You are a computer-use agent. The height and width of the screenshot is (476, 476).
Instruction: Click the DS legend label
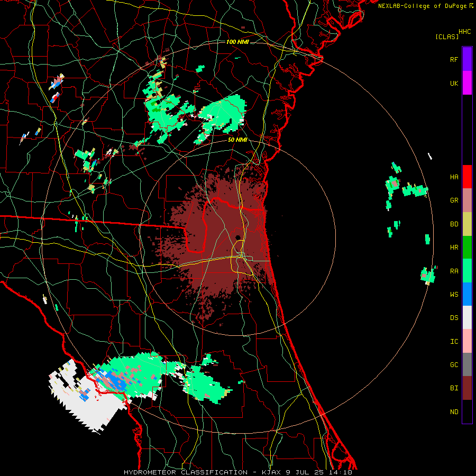coord(454,317)
